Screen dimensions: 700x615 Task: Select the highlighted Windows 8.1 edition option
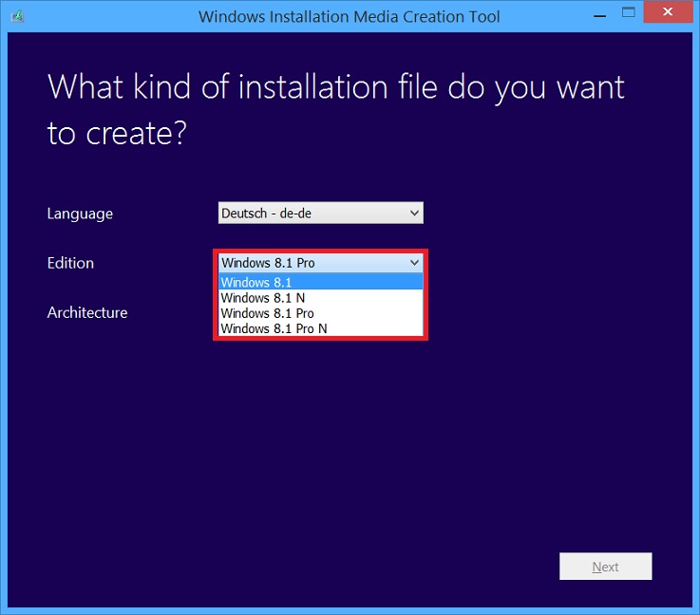coord(320,282)
